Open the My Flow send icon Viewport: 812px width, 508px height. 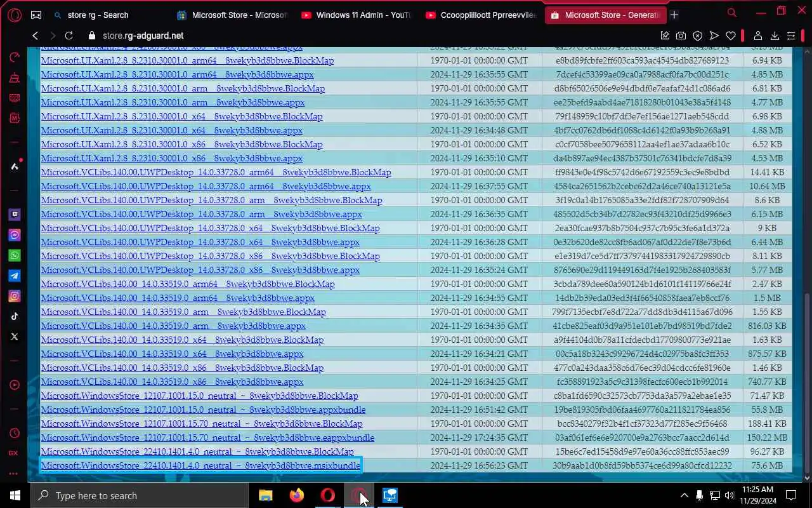click(x=714, y=36)
